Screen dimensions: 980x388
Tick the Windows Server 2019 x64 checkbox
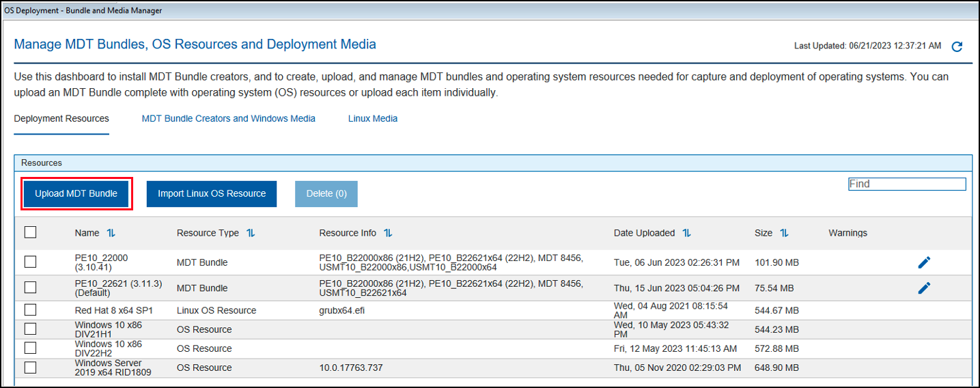coord(30,368)
